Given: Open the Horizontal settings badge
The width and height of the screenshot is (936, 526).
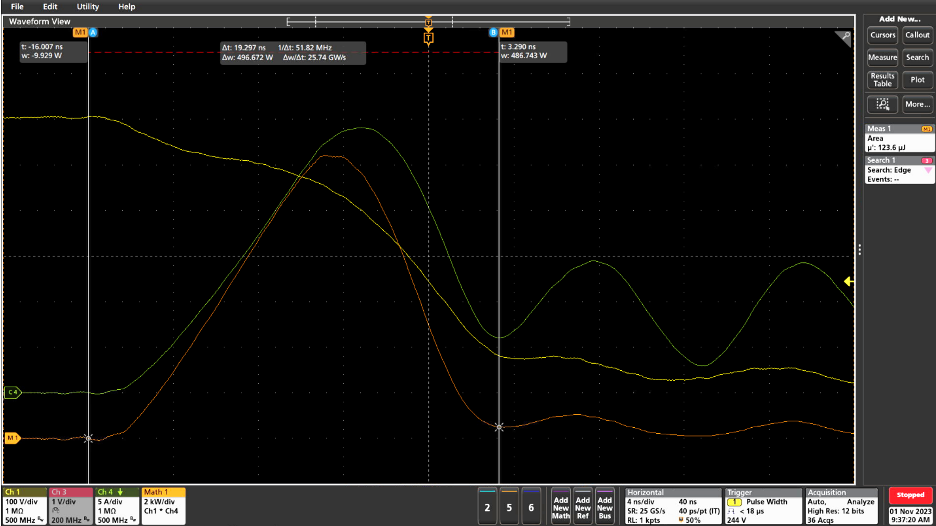Looking at the screenshot, I should (671, 506).
